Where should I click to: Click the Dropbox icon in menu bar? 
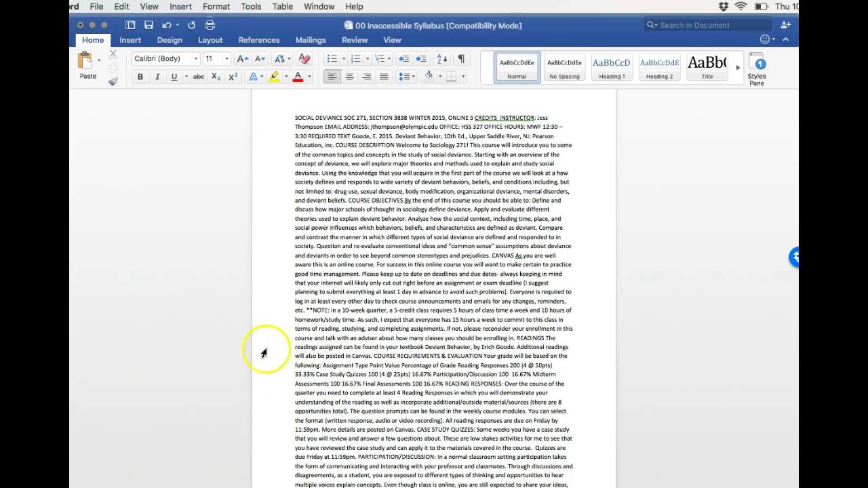(724, 6)
